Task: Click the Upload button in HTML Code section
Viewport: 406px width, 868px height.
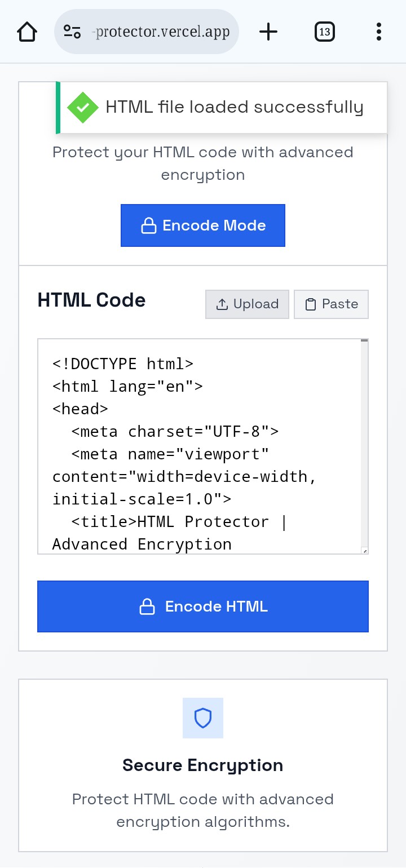Action: pos(247,304)
